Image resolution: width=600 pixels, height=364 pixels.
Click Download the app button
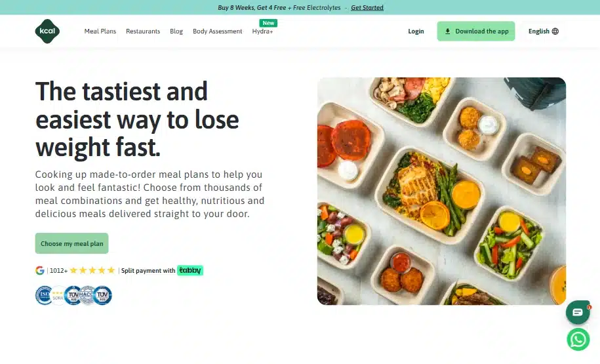pos(476,31)
